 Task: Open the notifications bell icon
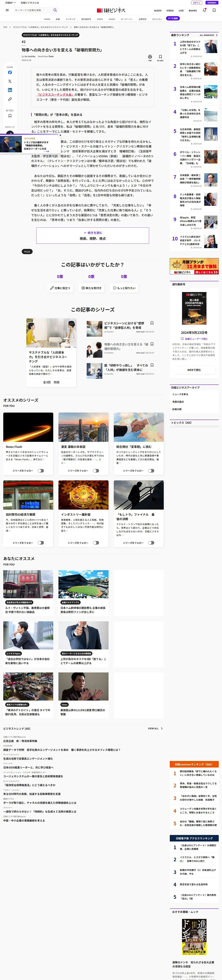coord(205,10)
